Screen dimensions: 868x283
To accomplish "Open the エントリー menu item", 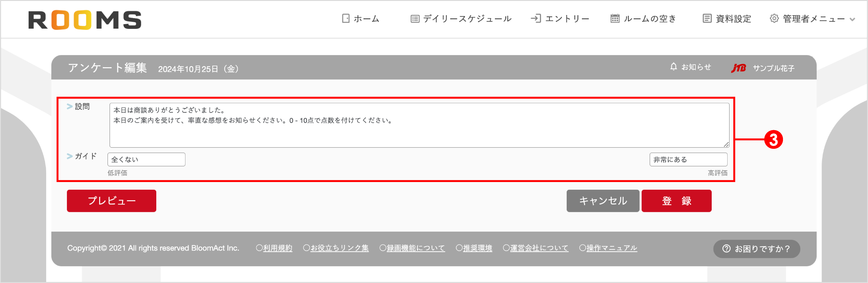I will (x=568, y=19).
